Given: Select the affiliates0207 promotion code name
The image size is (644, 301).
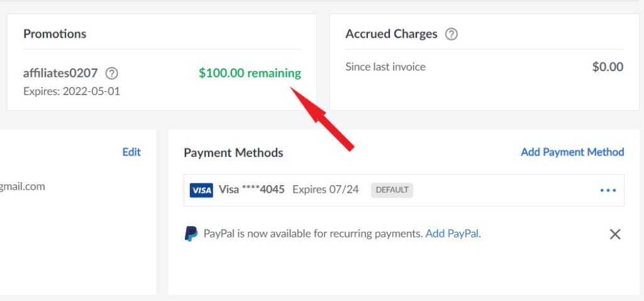Looking at the screenshot, I should [60, 73].
